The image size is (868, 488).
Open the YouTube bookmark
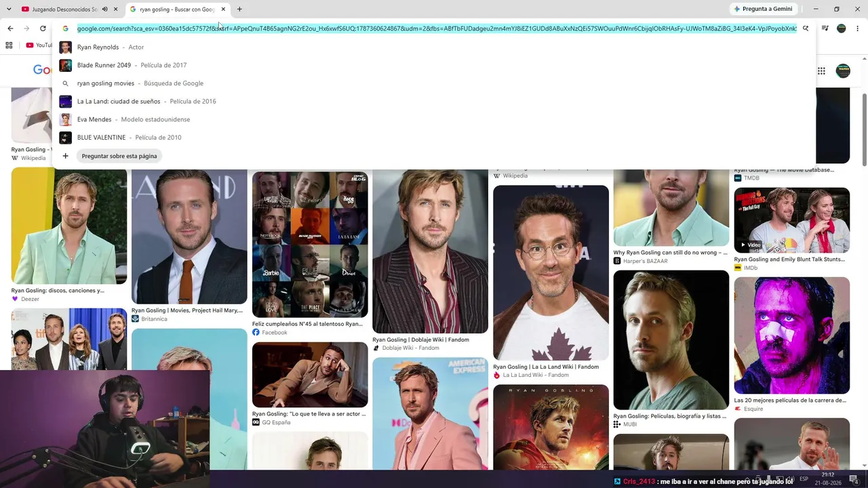(38, 45)
